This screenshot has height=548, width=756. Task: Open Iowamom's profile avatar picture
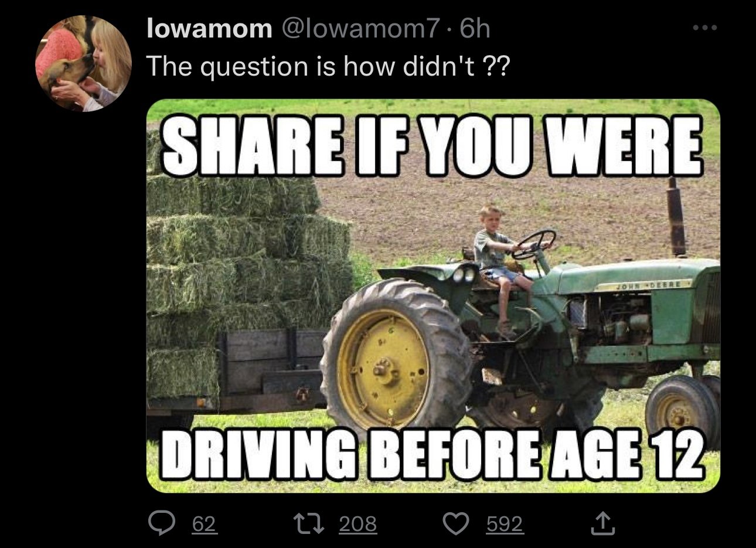pyautogui.click(x=83, y=63)
